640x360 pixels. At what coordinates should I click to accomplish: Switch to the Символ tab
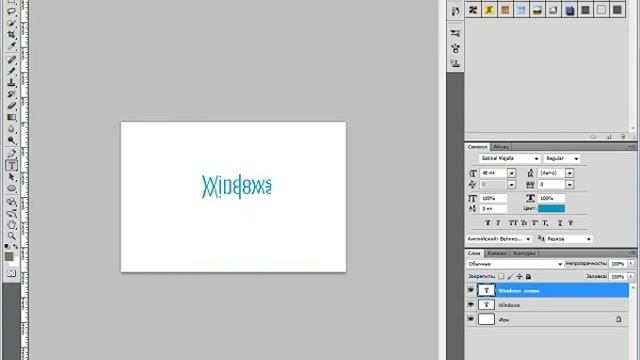pos(477,147)
